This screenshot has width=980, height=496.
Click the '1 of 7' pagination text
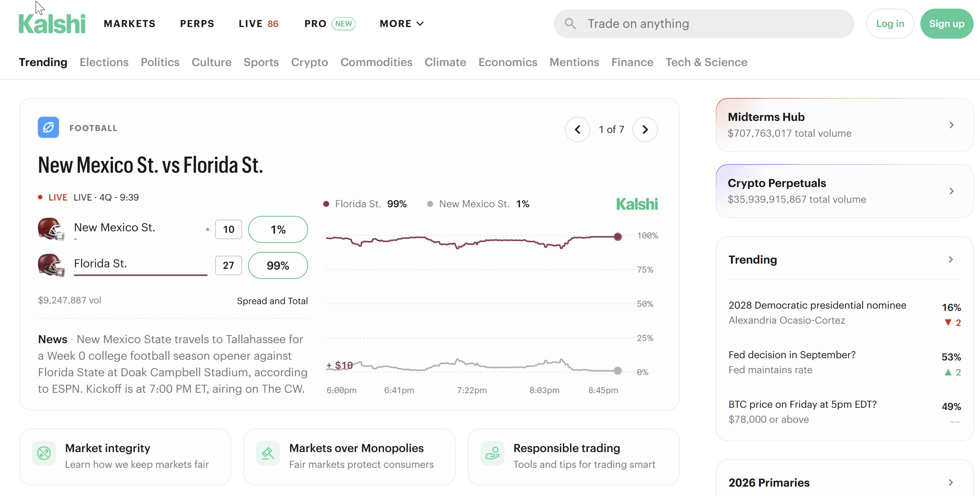(611, 130)
